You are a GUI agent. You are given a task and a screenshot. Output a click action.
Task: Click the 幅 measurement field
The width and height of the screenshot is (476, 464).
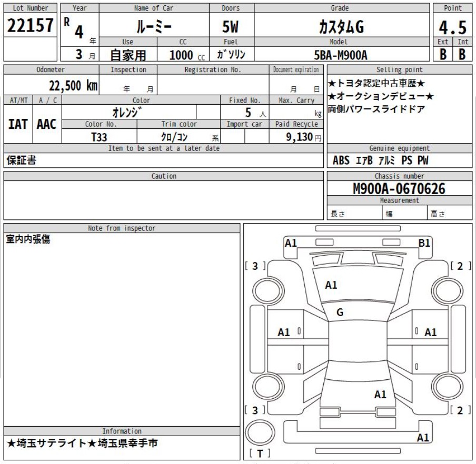[404, 213]
